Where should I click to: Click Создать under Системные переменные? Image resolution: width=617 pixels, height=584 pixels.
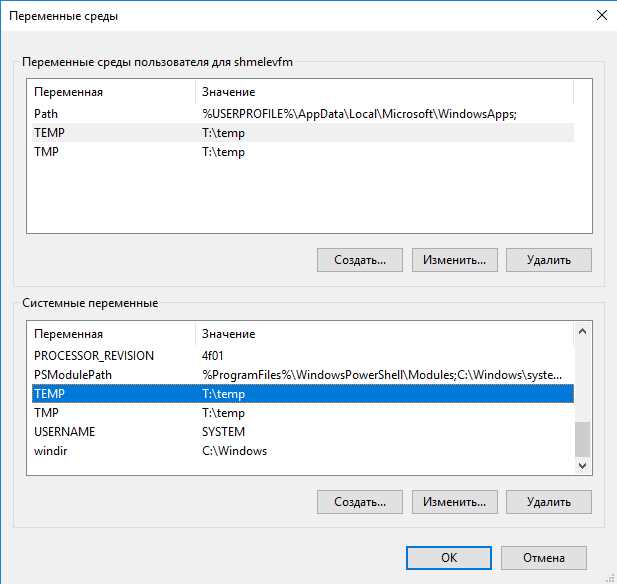point(359,501)
